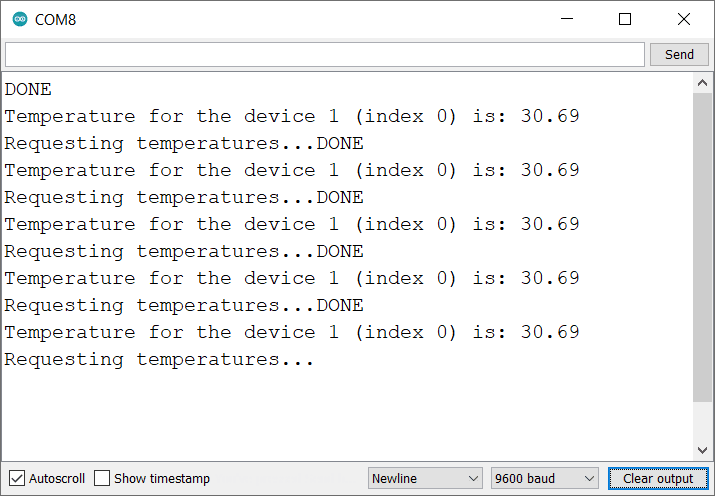The image size is (715, 496).
Task: Click the Arduino logo icon in title bar
Action: (x=20, y=19)
